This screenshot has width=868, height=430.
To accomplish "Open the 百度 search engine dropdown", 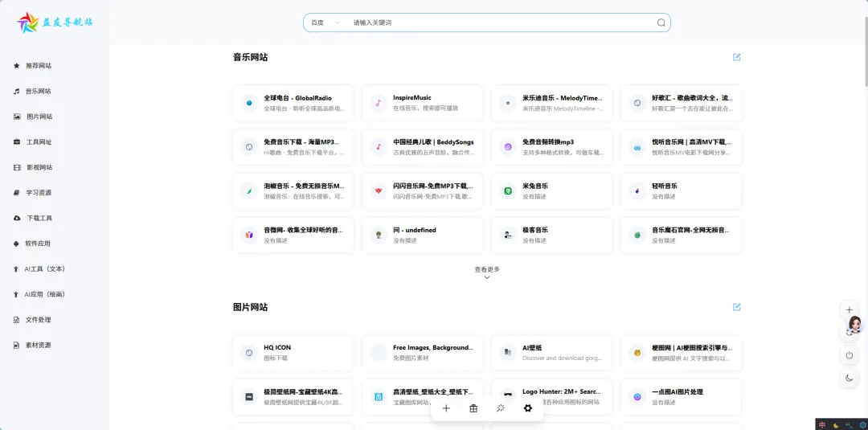I will tap(325, 23).
